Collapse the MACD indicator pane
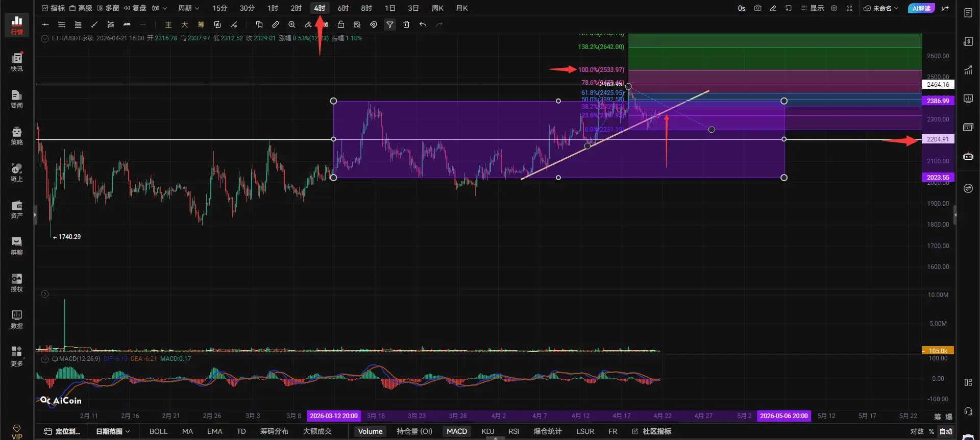 coord(45,359)
